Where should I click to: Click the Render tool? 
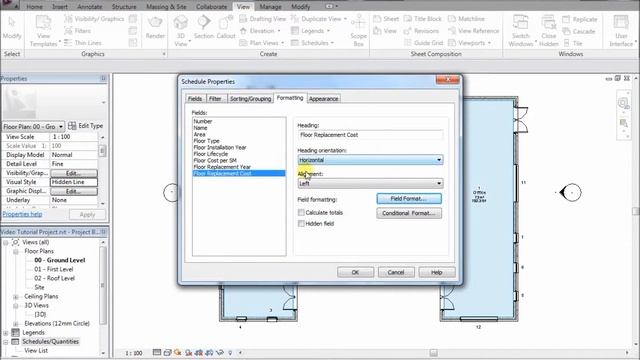(155, 28)
